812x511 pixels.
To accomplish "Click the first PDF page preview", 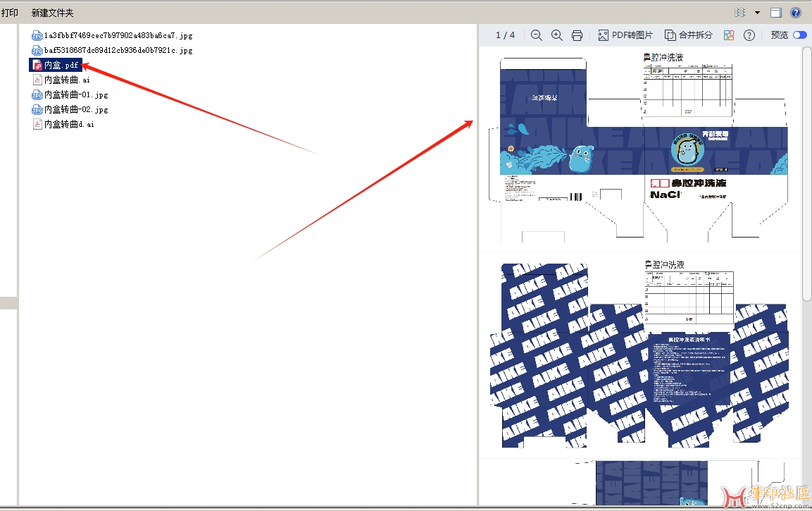I will point(639,148).
